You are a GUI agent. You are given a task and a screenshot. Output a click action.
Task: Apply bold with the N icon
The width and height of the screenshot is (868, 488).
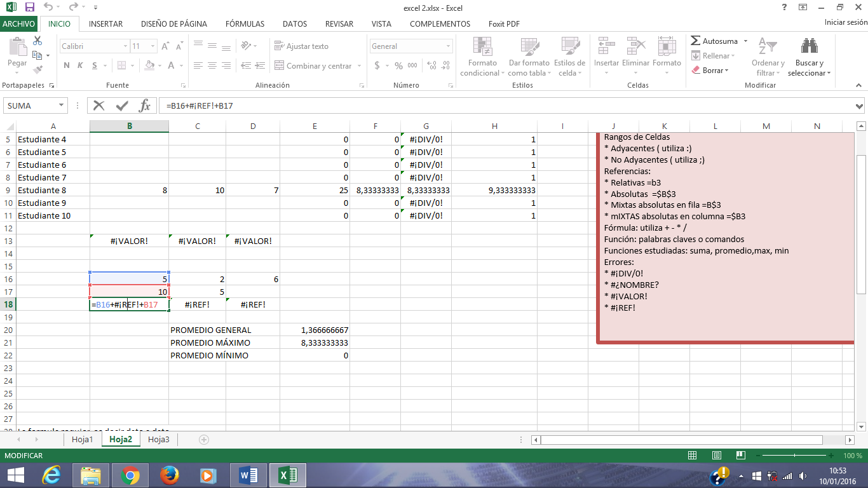(65, 65)
